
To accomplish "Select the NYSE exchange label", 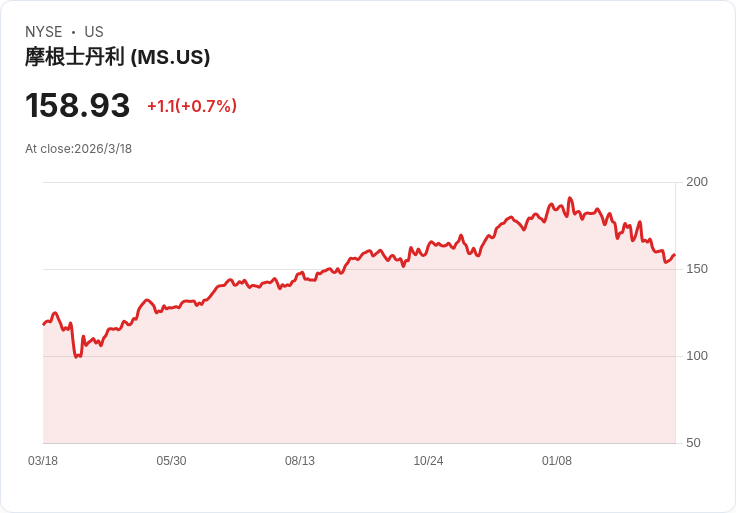I will pyautogui.click(x=43, y=32).
